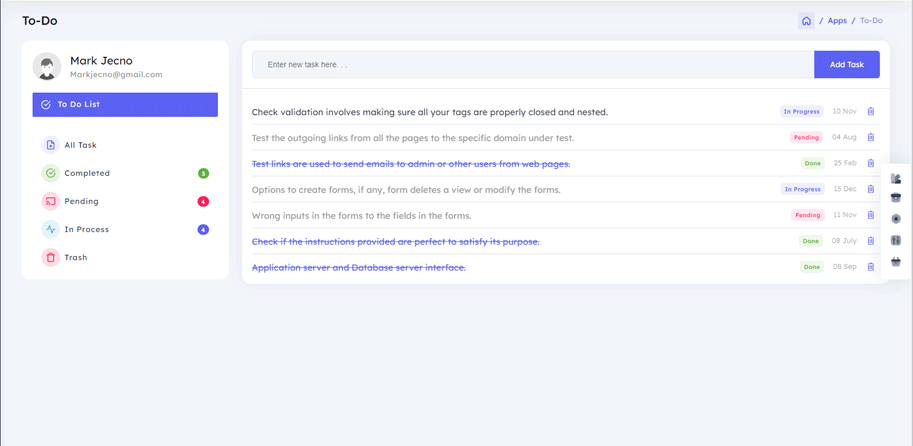Select Pending in the sidebar
This screenshot has width=913, height=446.
pos(82,201)
